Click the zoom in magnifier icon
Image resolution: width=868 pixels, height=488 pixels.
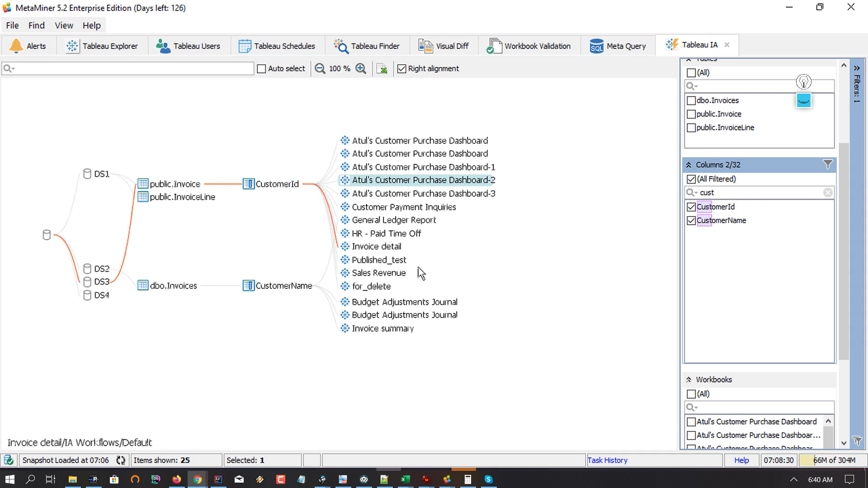361,69
